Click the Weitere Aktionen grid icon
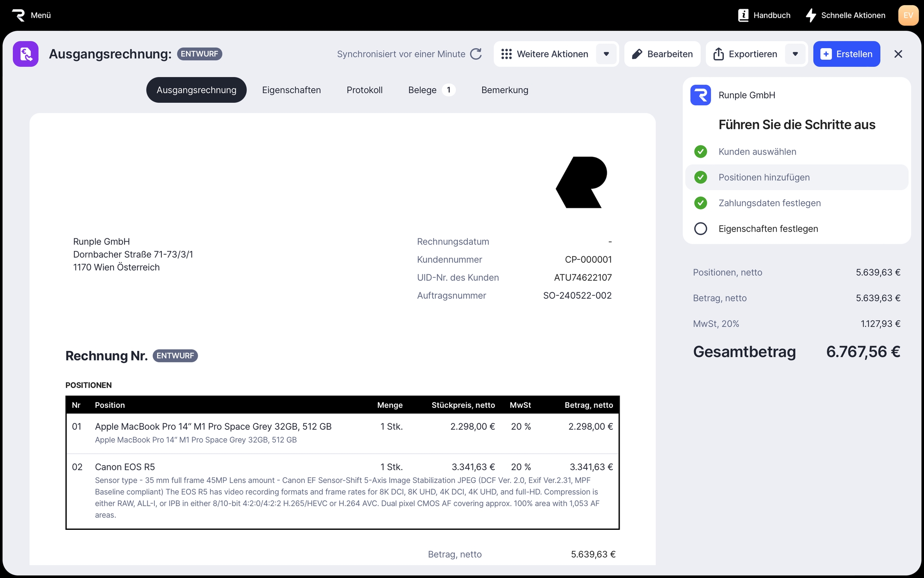Image resolution: width=924 pixels, height=578 pixels. (x=506, y=54)
